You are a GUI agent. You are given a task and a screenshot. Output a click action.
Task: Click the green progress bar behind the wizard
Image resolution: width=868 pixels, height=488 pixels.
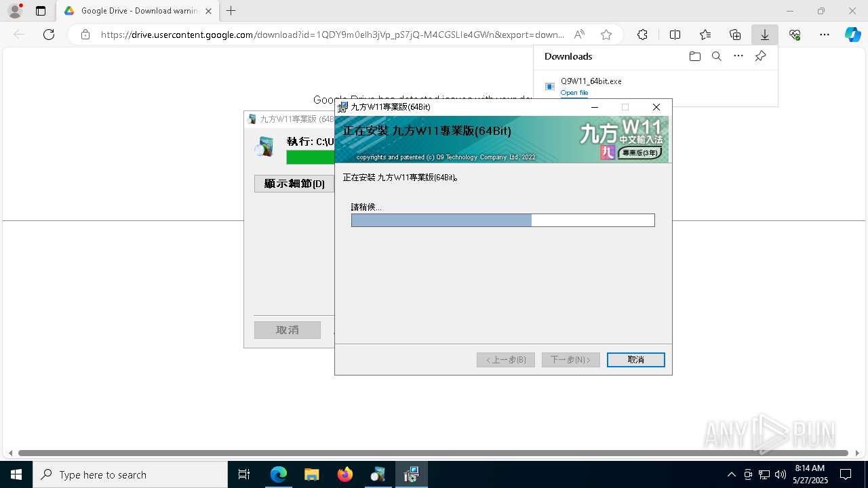(x=311, y=157)
